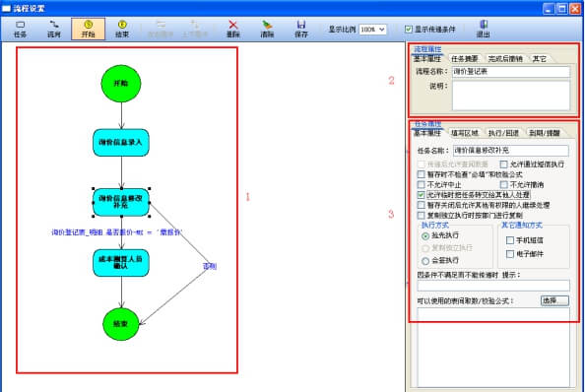The width and height of the screenshot is (585, 392).
Task: Enable 允许通过短信执行 checkbox
Action: (503, 164)
